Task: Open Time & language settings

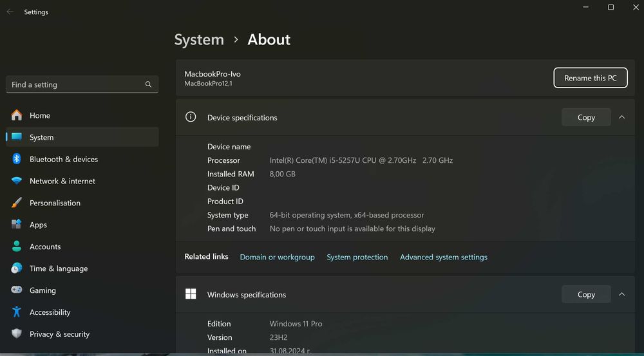Action: (x=82, y=268)
